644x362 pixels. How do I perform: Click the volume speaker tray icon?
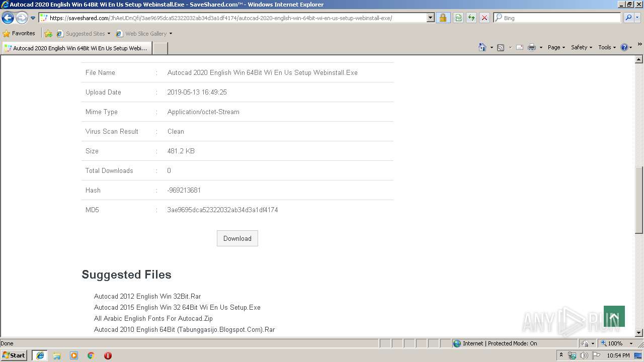tap(584, 355)
